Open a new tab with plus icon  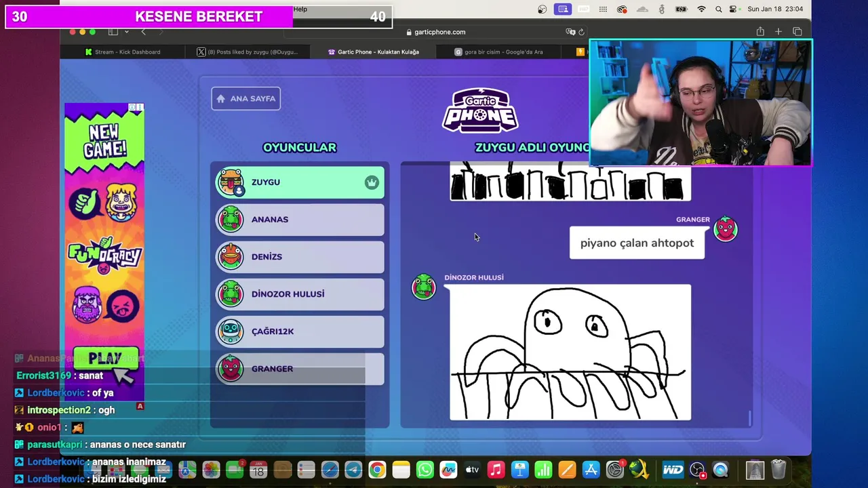click(778, 32)
